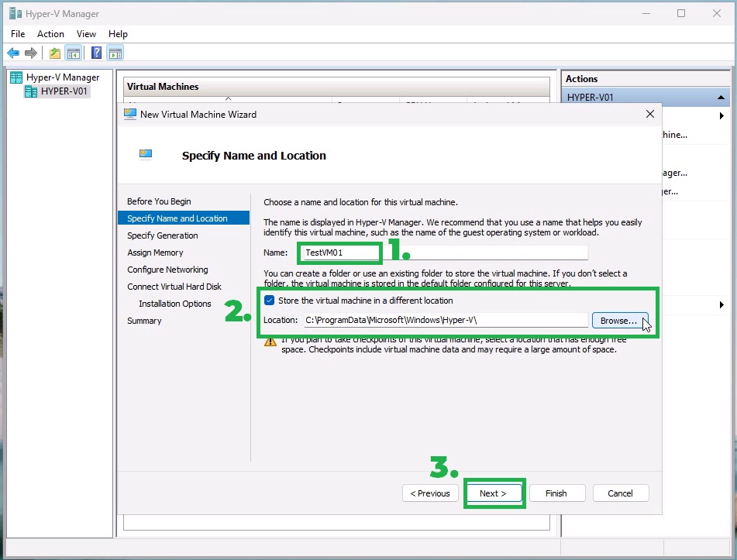Viewport: 737px width, 560px height.
Task: Click the Next > button
Action: tap(493, 493)
